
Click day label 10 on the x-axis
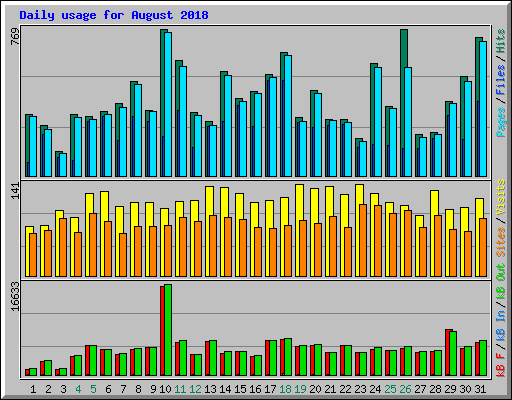tap(165, 389)
